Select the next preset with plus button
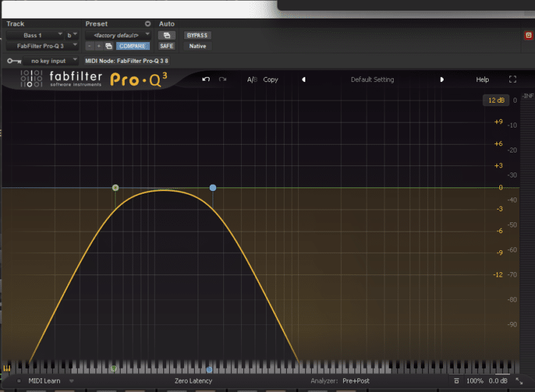Viewport: 535px width, 392px height. click(x=99, y=46)
